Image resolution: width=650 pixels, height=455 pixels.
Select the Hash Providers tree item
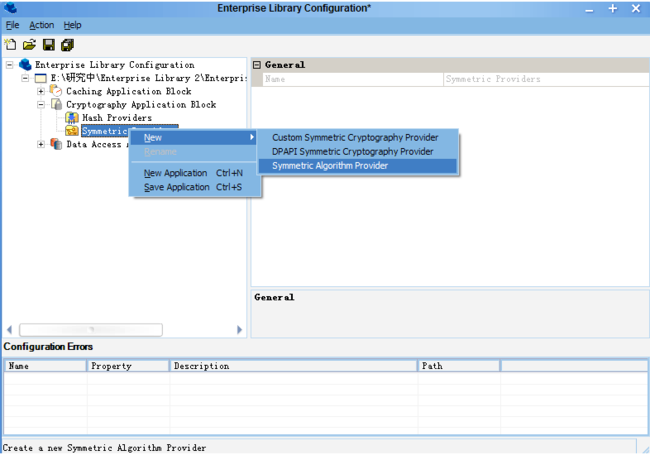[x=117, y=118]
